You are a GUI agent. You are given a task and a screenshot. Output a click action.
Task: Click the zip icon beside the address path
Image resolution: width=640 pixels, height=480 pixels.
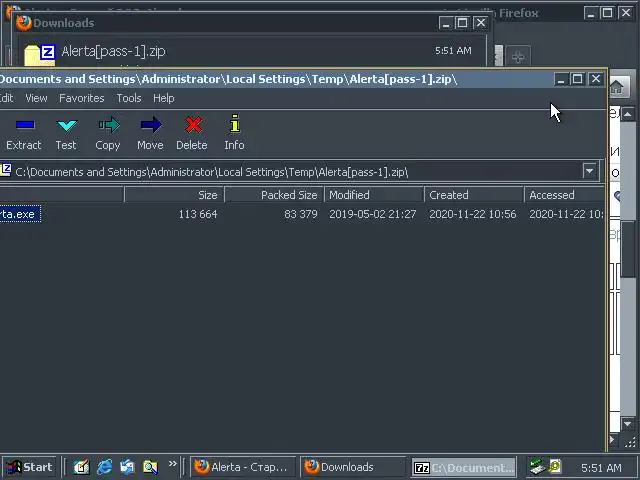point(6,170)
